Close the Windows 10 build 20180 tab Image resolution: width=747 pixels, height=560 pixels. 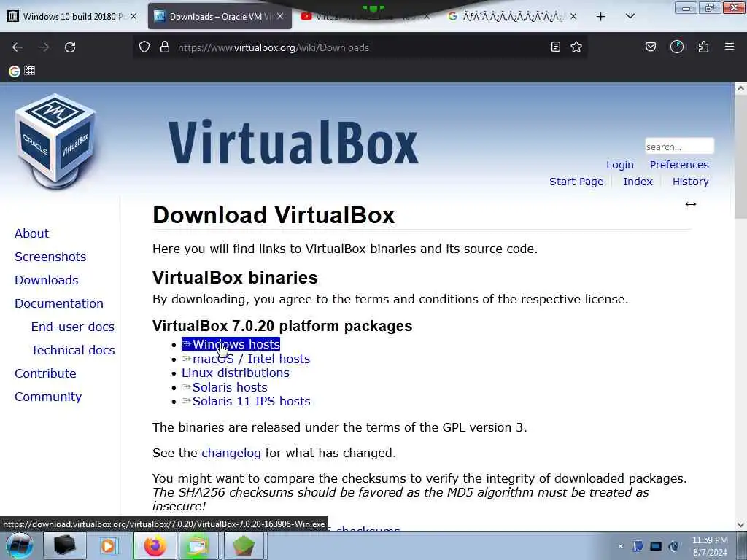(133, 16)
